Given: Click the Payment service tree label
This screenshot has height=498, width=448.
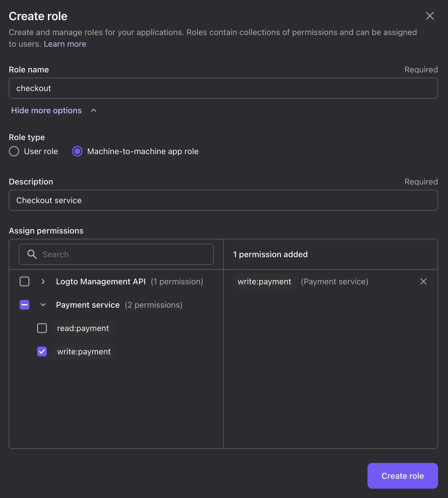Looking at the screenshot, I should point(88,305).
